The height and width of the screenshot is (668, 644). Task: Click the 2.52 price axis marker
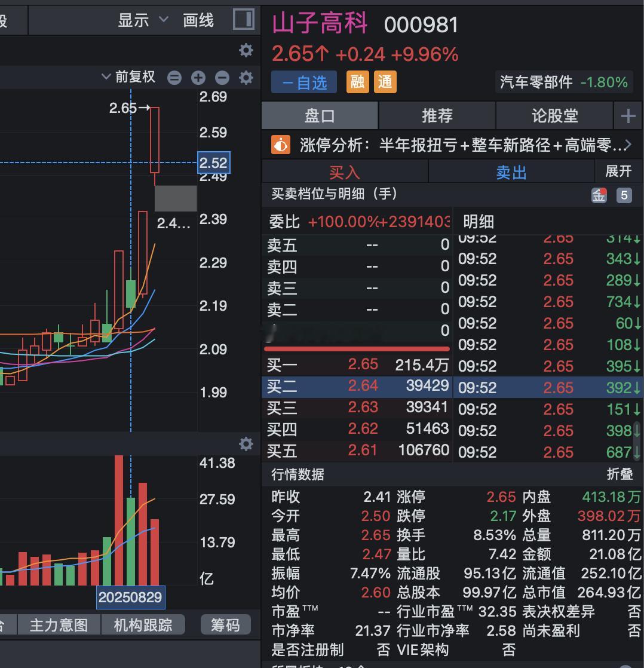coord(214,163)
